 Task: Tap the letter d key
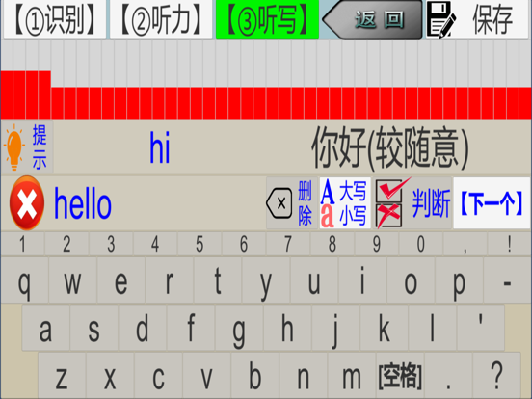point(143,328)
